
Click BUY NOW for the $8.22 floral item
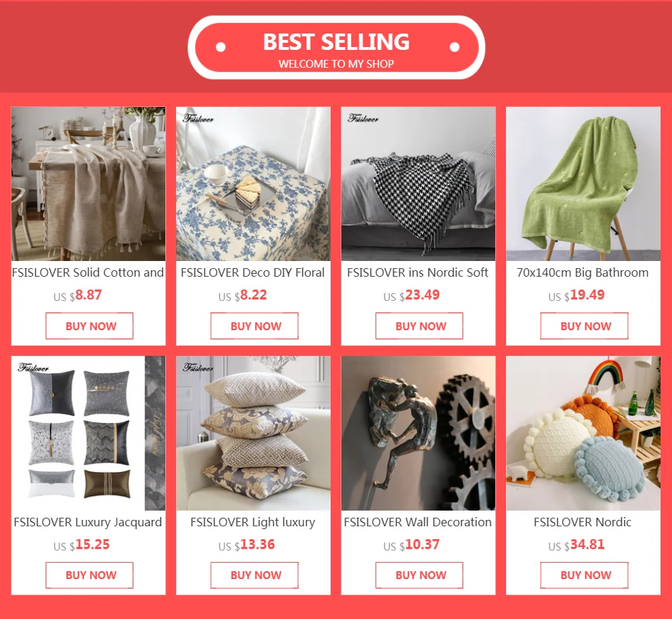point(254,326)
